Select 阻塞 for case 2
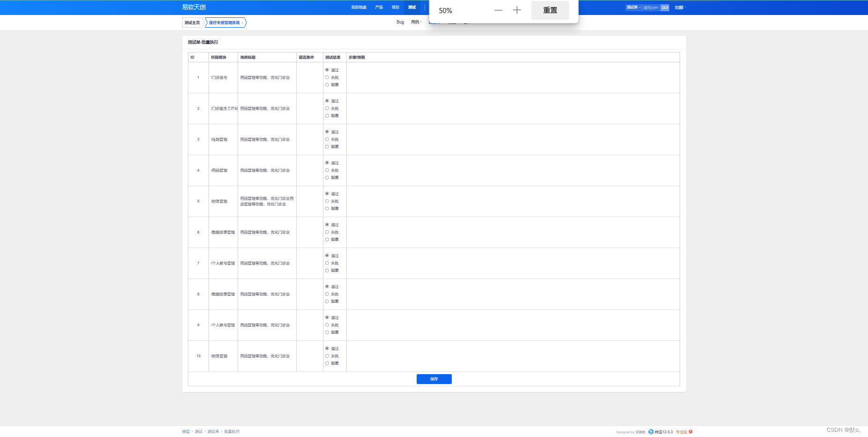The height and width of the screenshot is (437, 868). click(327, 116)
